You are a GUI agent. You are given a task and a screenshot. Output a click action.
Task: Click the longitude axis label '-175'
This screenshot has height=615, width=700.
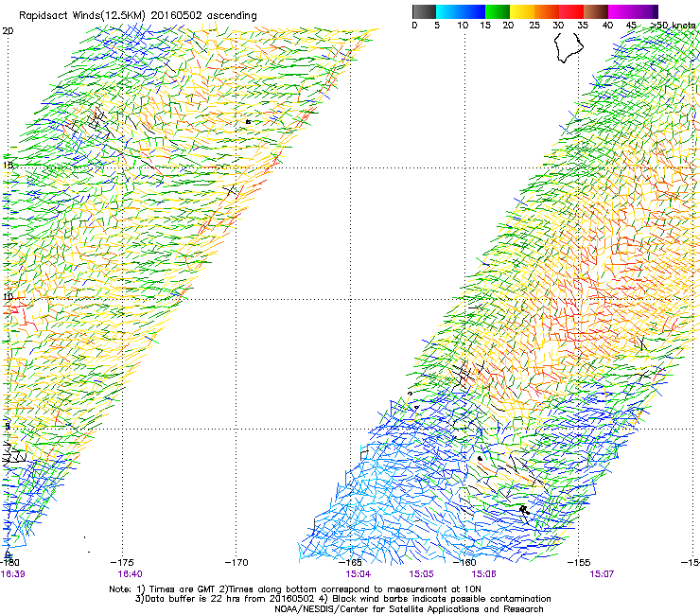[x=122, y=563]
